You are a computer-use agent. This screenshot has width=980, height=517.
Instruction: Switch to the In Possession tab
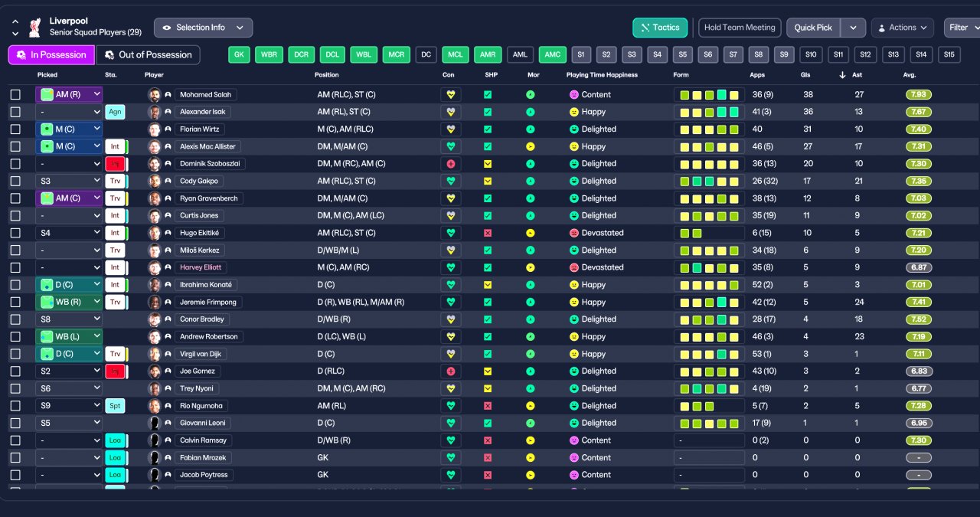click(51, 55)
